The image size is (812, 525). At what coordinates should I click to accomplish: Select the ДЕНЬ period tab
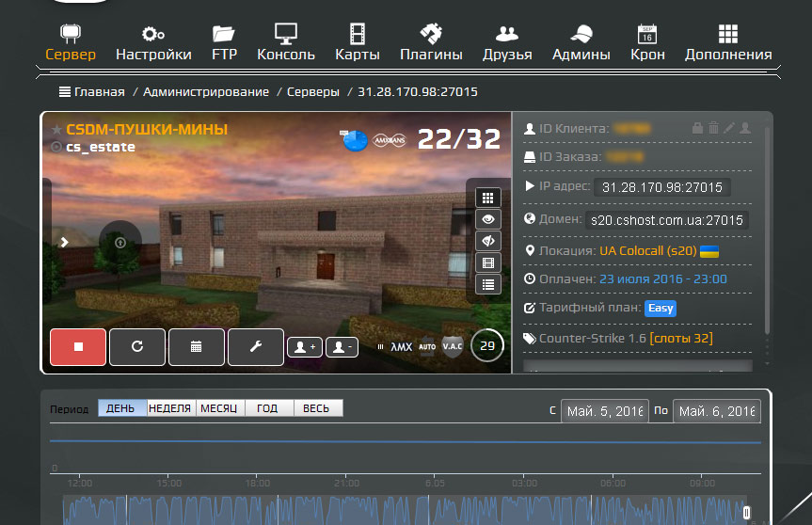(x=122, y=408)
